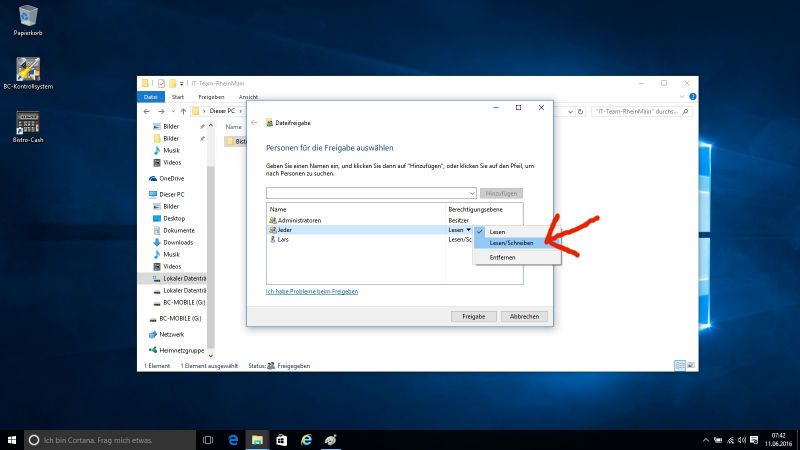Switch to details view layout icon
800x450 pixels.
pos(680,365)
